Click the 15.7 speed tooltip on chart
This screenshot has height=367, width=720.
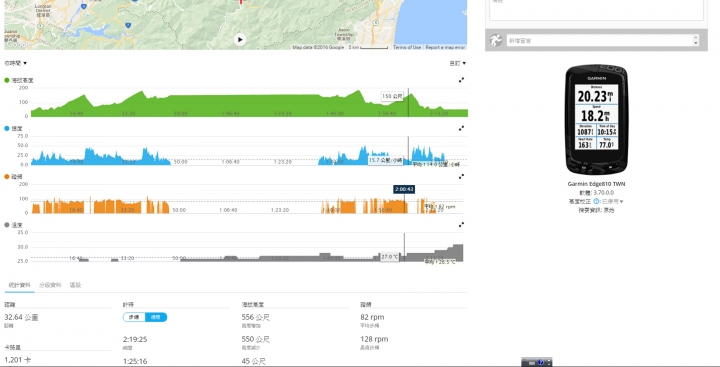click(385, 160)
